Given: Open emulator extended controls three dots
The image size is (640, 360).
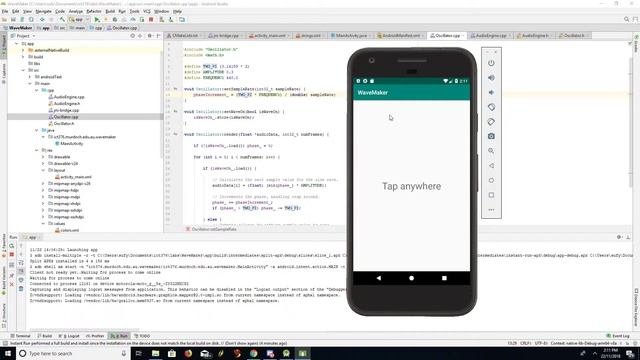Looking at the screenshot, I should pyautogui.click(x=491, y=210).
